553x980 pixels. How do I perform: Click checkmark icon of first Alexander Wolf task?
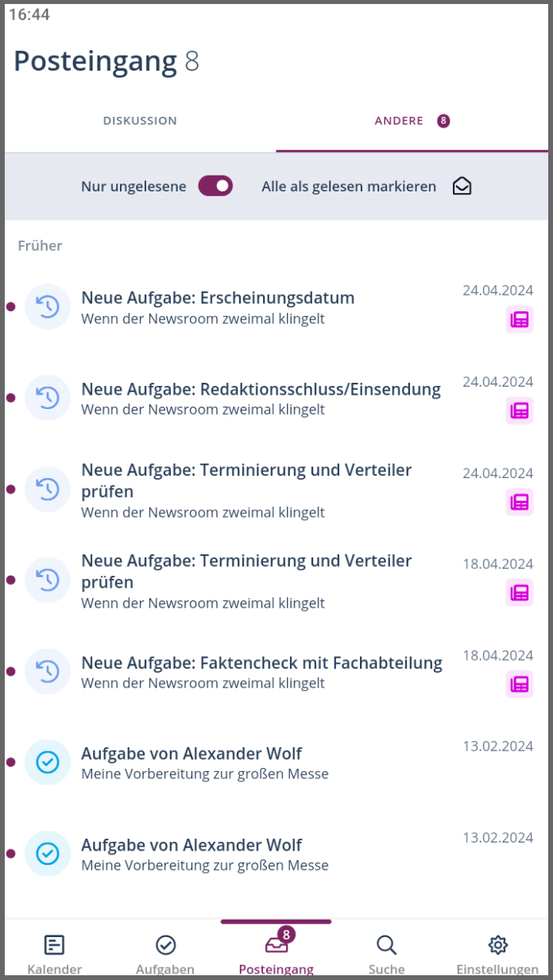pyautogui.click(x=48, y=762)
